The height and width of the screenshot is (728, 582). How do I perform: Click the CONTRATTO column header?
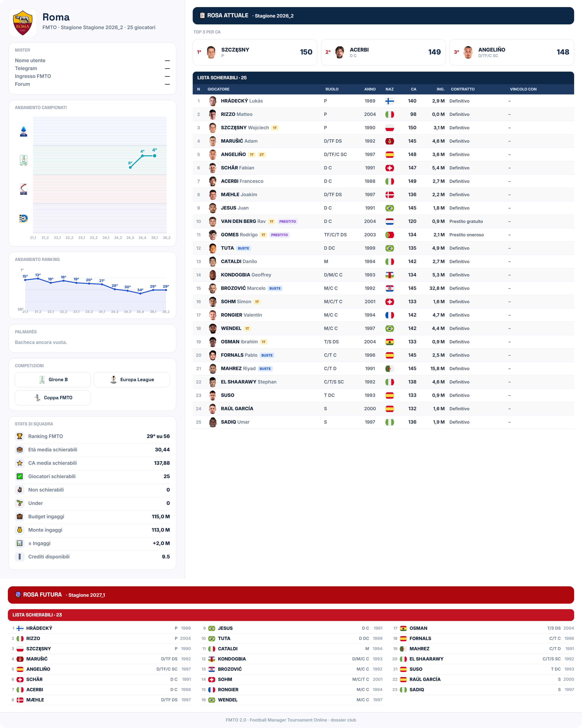(x=463, y=89)
